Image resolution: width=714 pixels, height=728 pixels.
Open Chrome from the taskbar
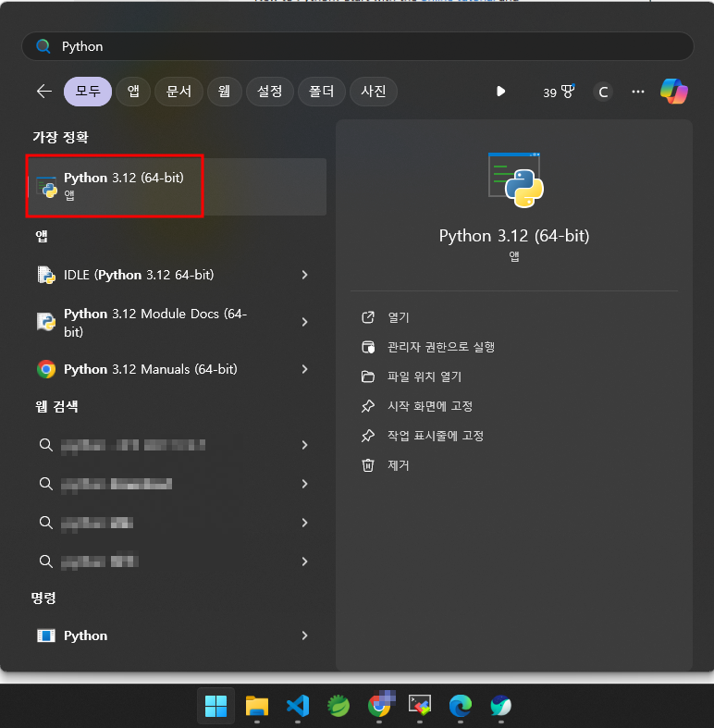click(x=381, y=705)
